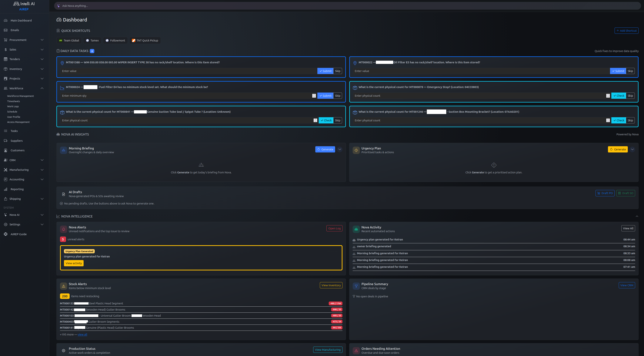Open Shipping from the sidebar icon
Image resolution: width=644 pixels, height=356 pixels.
click(5, 199)
